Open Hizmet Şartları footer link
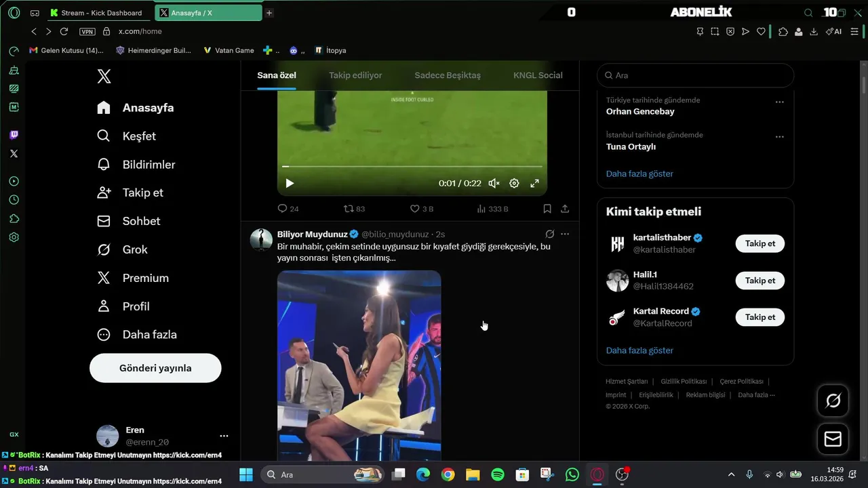Image resolution: width=868 pixels, height=488 pixels. click(x=627, y=382)
